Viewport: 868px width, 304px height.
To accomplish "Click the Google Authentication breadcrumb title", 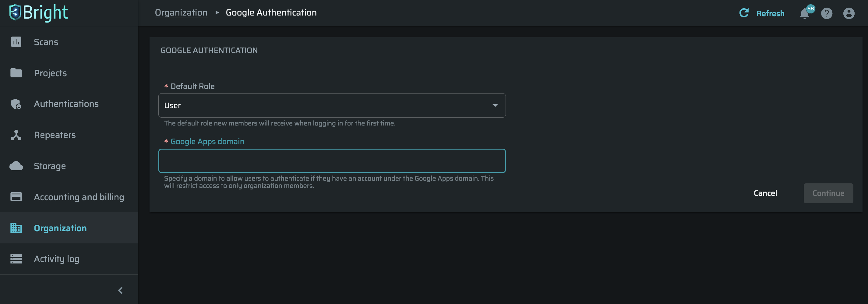I will tap(271, 12).
